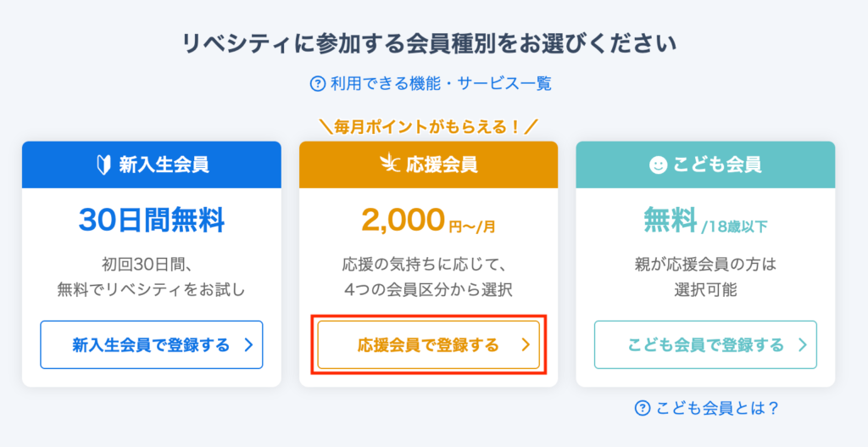
Task: Click the beginner leaf icon in 新入生会員 header
Action: 103,165
